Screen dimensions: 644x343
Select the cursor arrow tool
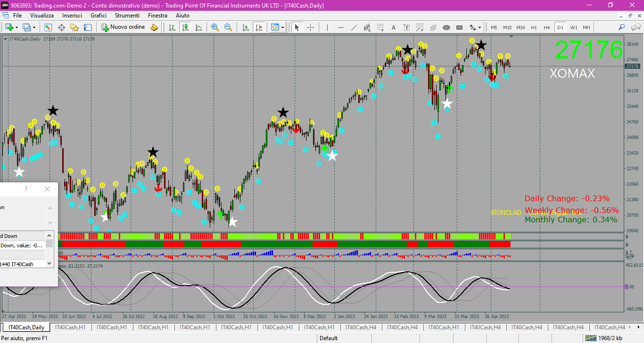point(297,27)
